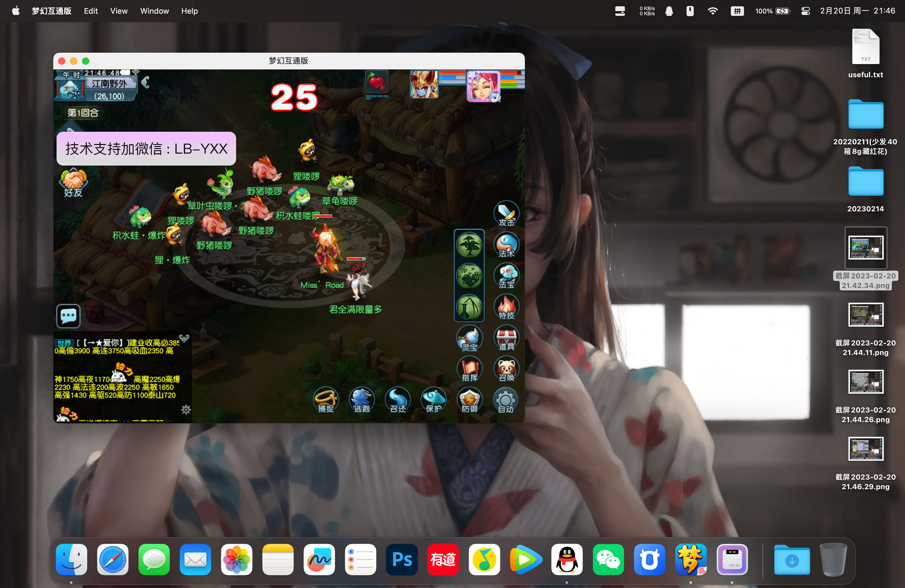Open chat settings with the gear icon
This screenshot has height=588, width=905.
pyautogui.click(x=186, y=410)
